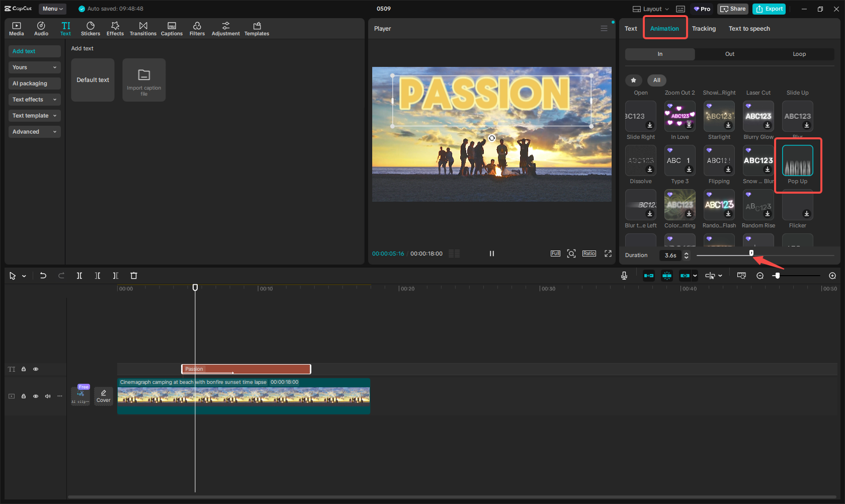This screenshot has height=504, width=845.
Task: Lock the video track
Action: (24, 396)
